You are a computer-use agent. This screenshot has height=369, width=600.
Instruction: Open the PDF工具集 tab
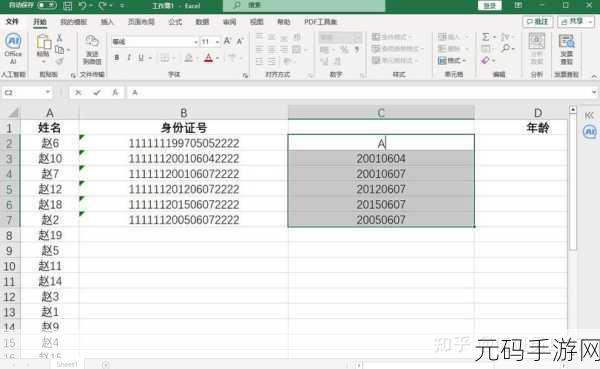[320, 22]
